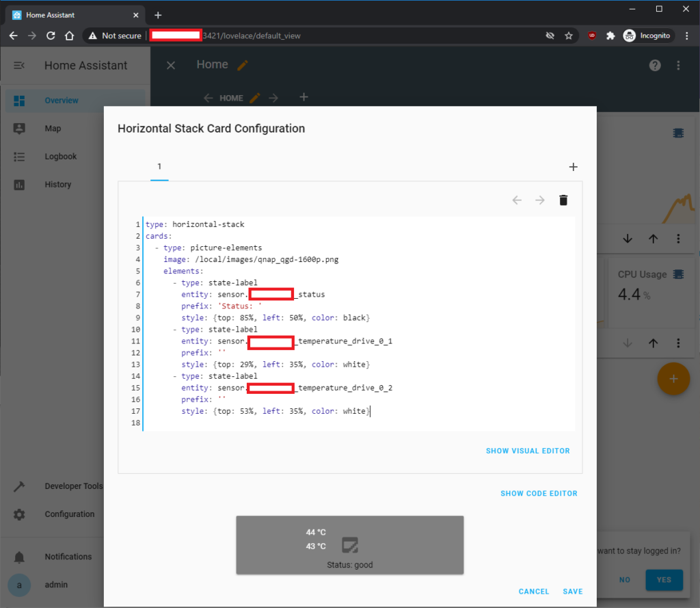This screenshot has width=700, height=608.
Task: Move the HOME view tab left
Action: [x=208, y=98]
